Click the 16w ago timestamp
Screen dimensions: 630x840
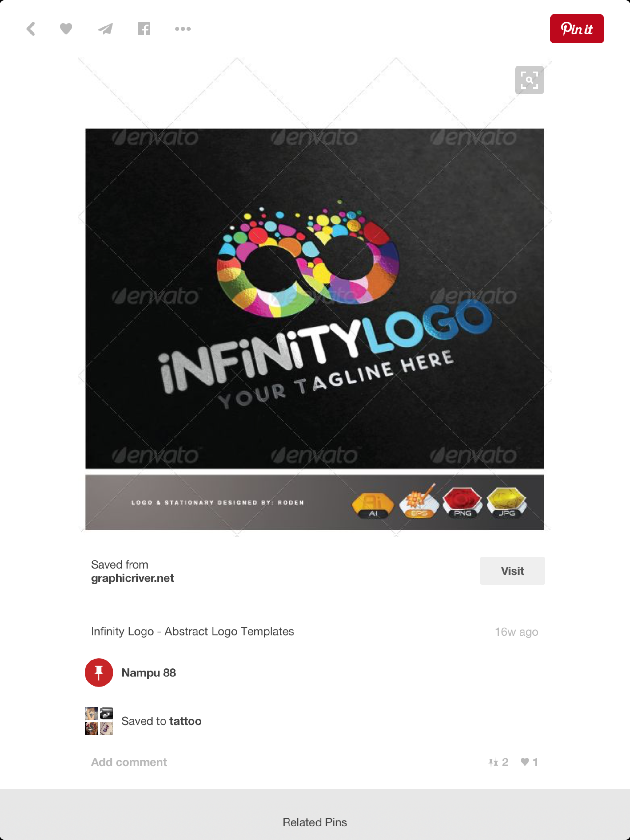[516, 632]
